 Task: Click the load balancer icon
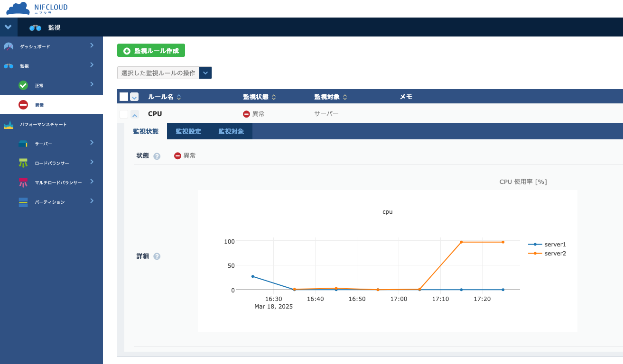tap(23, 163)
